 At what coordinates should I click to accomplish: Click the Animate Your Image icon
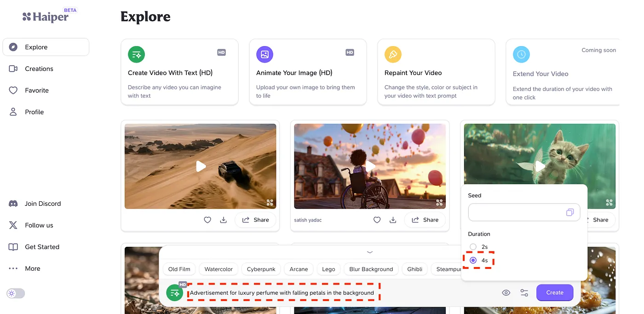pyautogui.click(x=264, y=54)
